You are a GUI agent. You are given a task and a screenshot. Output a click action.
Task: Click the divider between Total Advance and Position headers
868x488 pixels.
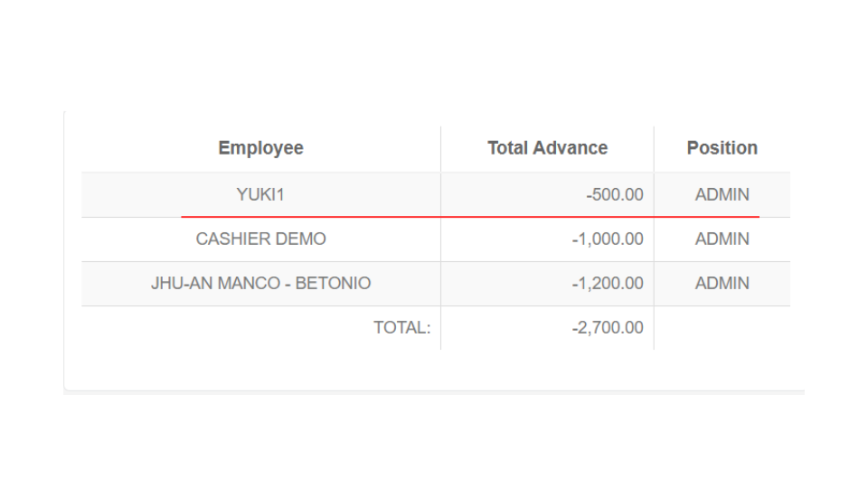(x=654, y=148)
